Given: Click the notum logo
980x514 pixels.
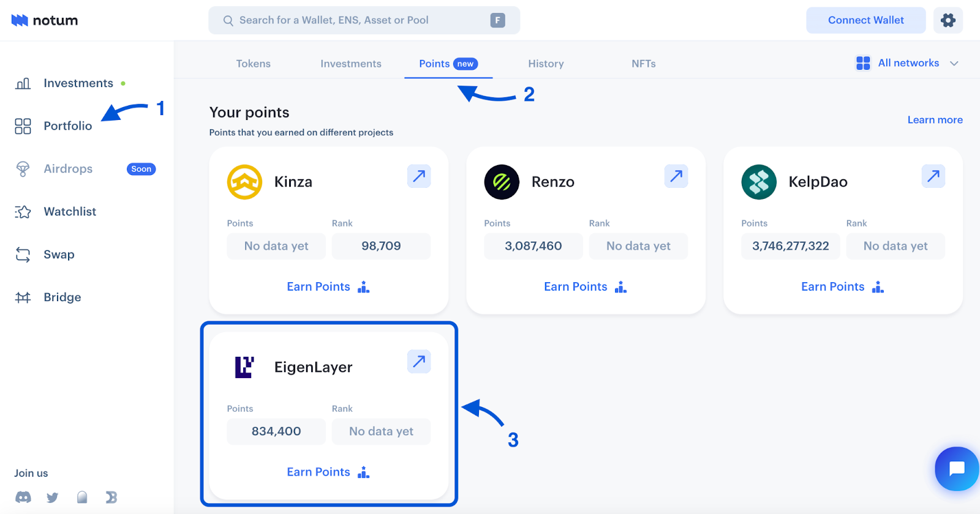Looking at the screenshot, I should coord(45,20).
